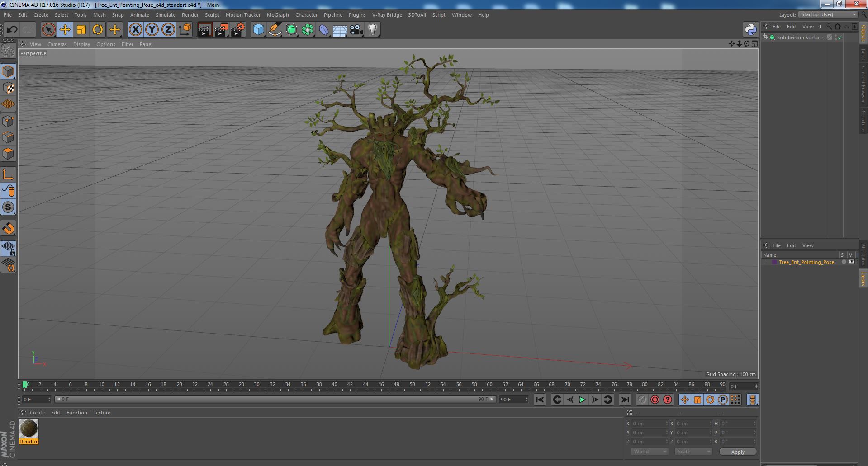Click the Light bulb icon
868x466 pixels.
[x=372, y=30]
